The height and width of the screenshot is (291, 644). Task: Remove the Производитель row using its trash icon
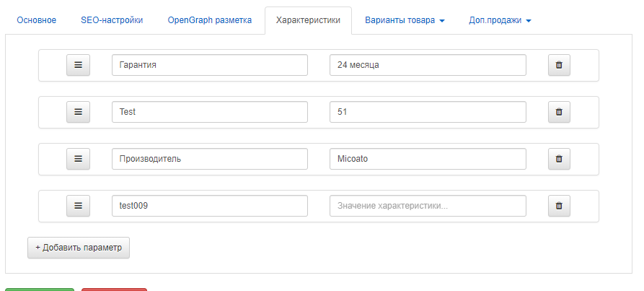tap(559, 159)
